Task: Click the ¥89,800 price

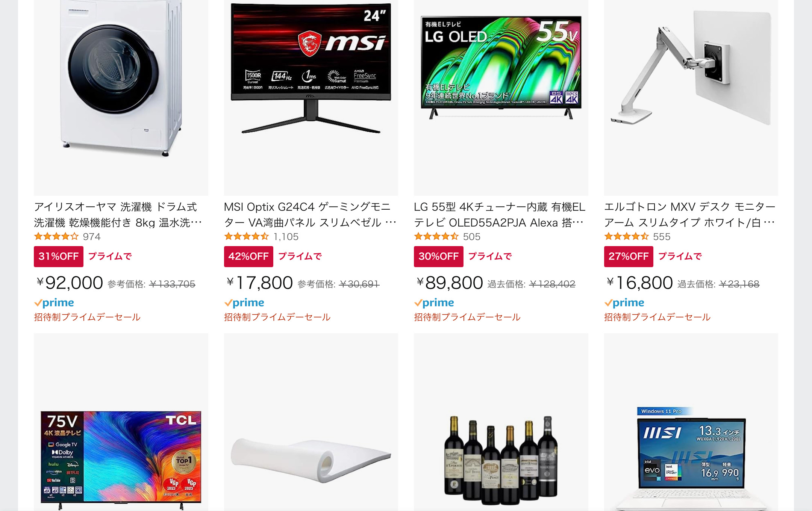Action: click(450, 283)
